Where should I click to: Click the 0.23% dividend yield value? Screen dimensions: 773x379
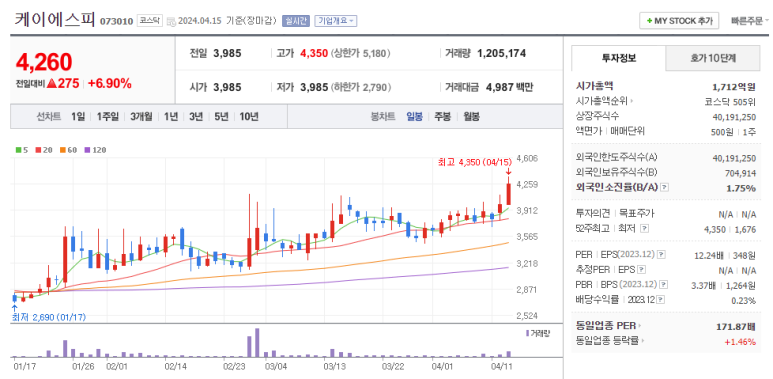744,301
